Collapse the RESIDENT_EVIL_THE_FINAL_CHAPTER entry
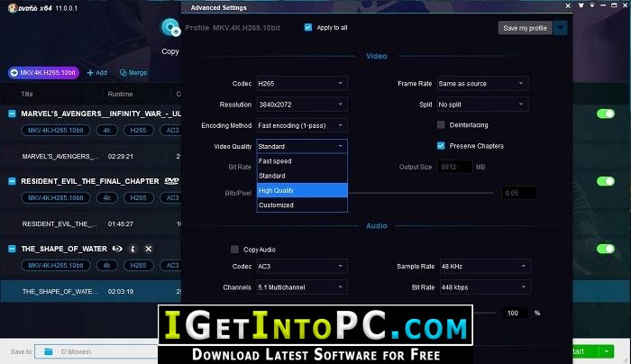631x364 pixels. [x=12, y=181]
